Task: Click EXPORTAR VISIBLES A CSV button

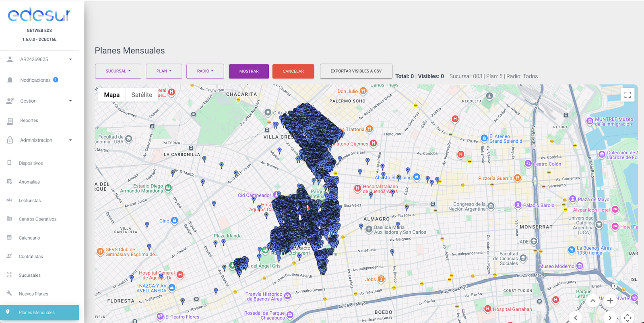Action: pos(356,71)
